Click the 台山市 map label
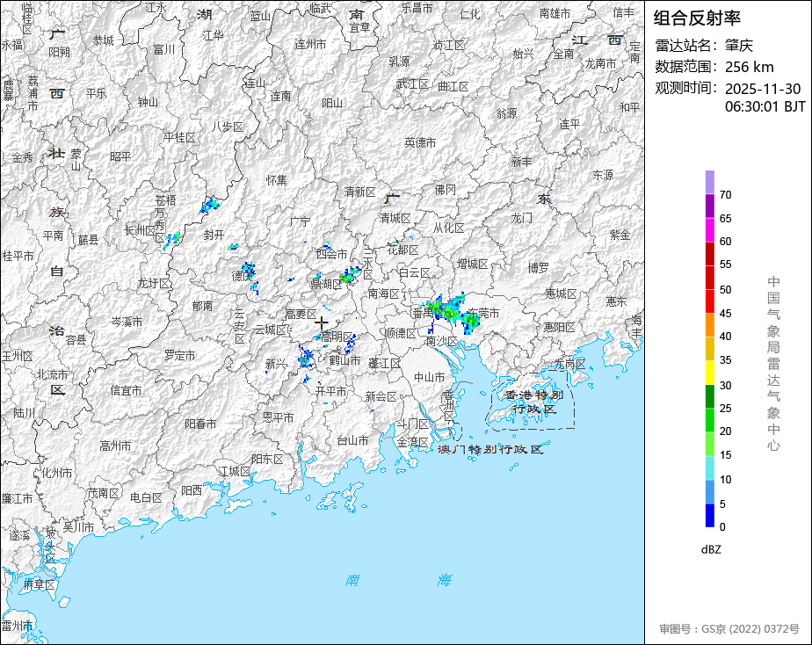The image size is (812, 645). 352,440
